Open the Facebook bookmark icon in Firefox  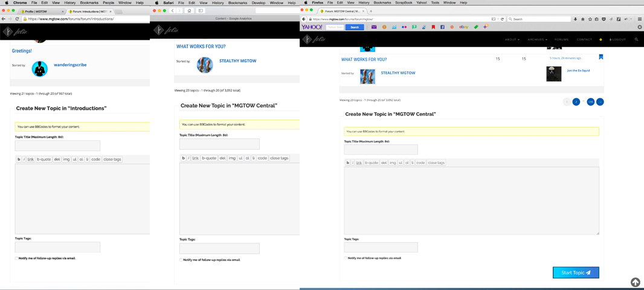[x=442, y=27]
